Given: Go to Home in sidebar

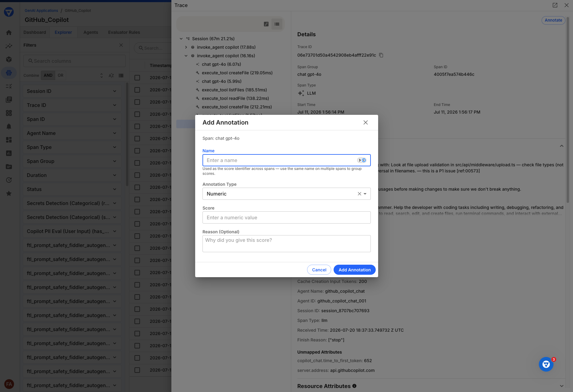Looking at the screenshot, I should coord(9,33).
